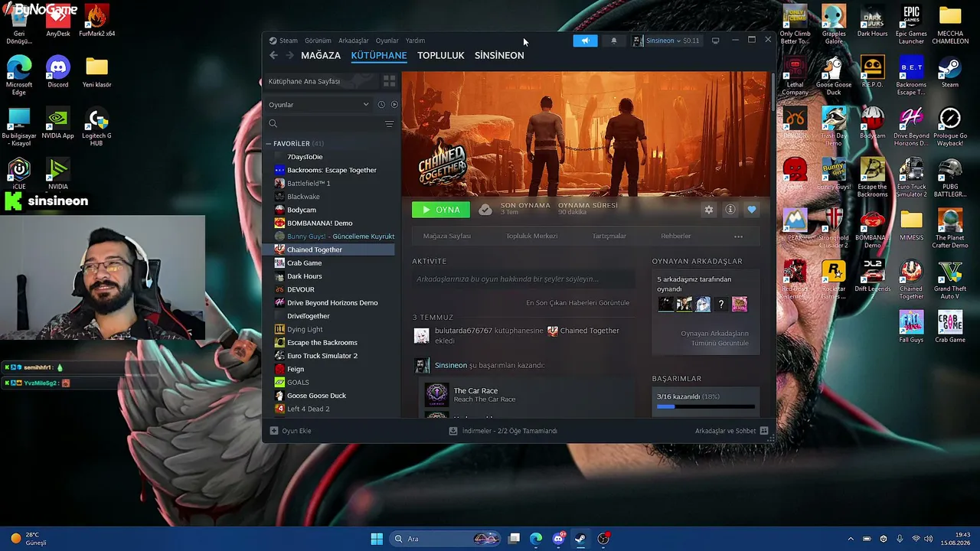View all friends who play link

click(715, 338)
